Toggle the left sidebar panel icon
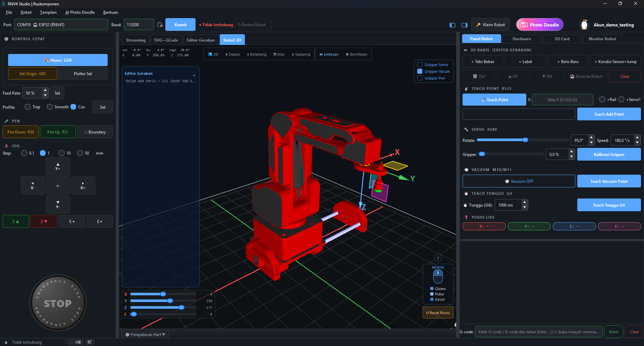The image size is (644, 346). (452, 25)
